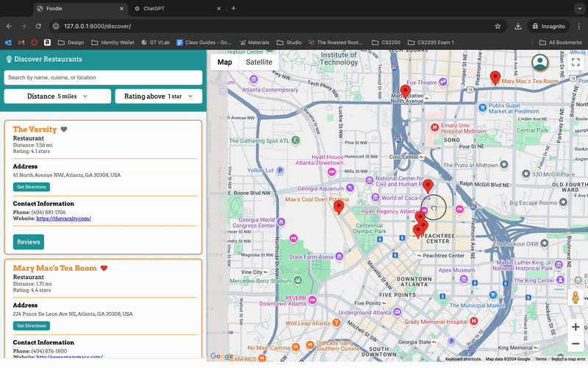Open Reviews for The Varsity
This screenshot has width=588, height=368.
29,242
